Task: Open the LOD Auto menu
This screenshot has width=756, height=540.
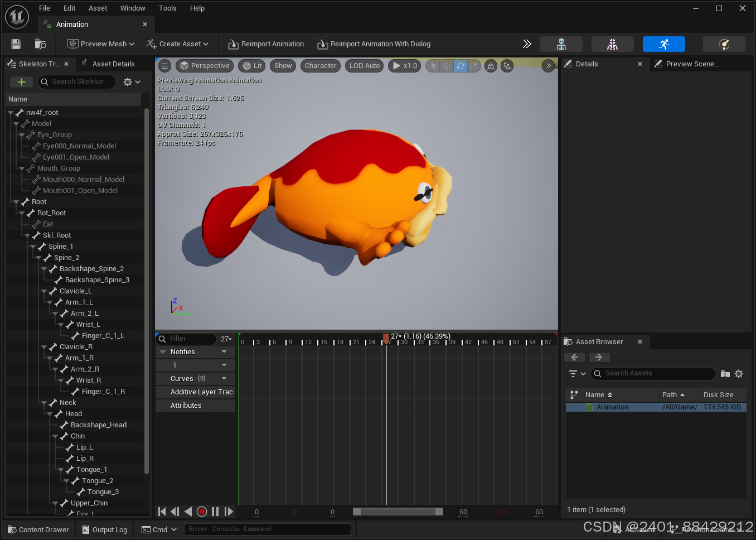Action: tap(365, 66)
